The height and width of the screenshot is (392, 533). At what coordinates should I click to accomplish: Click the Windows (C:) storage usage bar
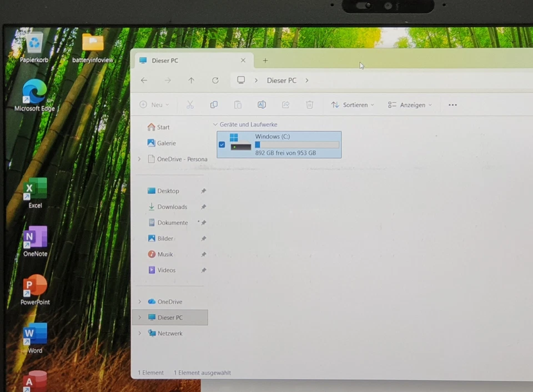pos(297,144)
